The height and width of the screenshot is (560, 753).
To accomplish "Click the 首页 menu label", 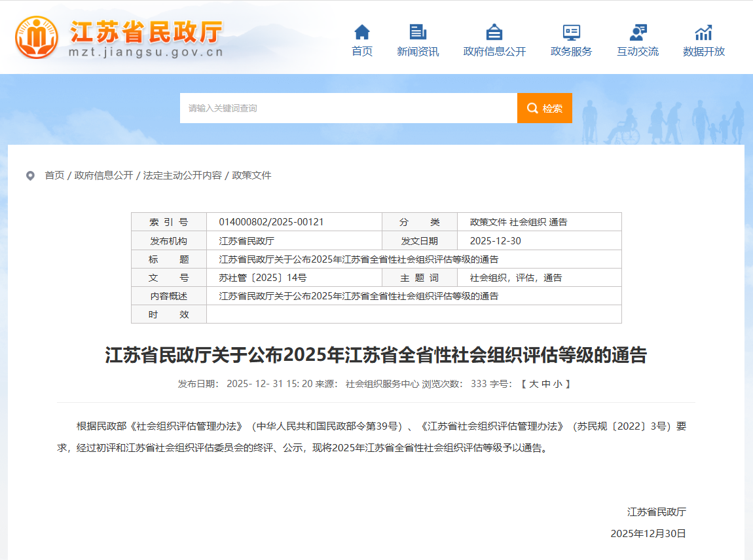I will point(362,52).
